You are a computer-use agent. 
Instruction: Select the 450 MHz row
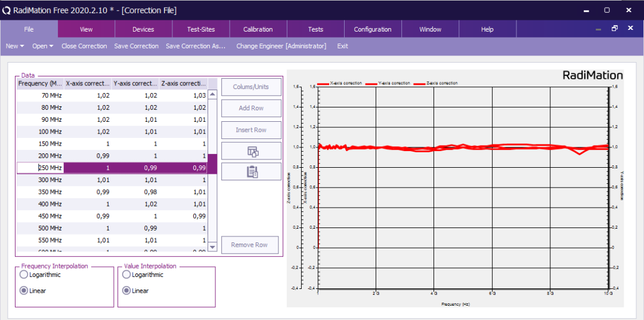tap(112, 216)
